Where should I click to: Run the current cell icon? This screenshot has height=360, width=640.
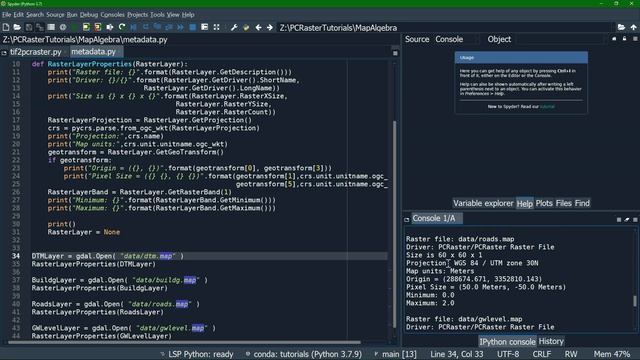coord(86,27)
